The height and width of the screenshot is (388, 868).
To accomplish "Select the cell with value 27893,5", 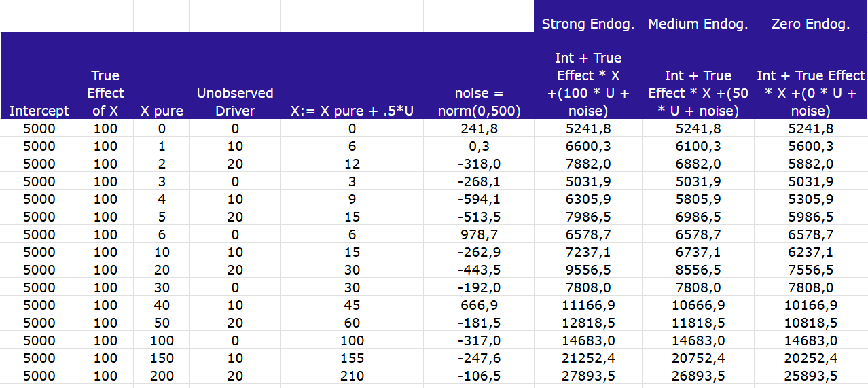I will coord(587,376).
